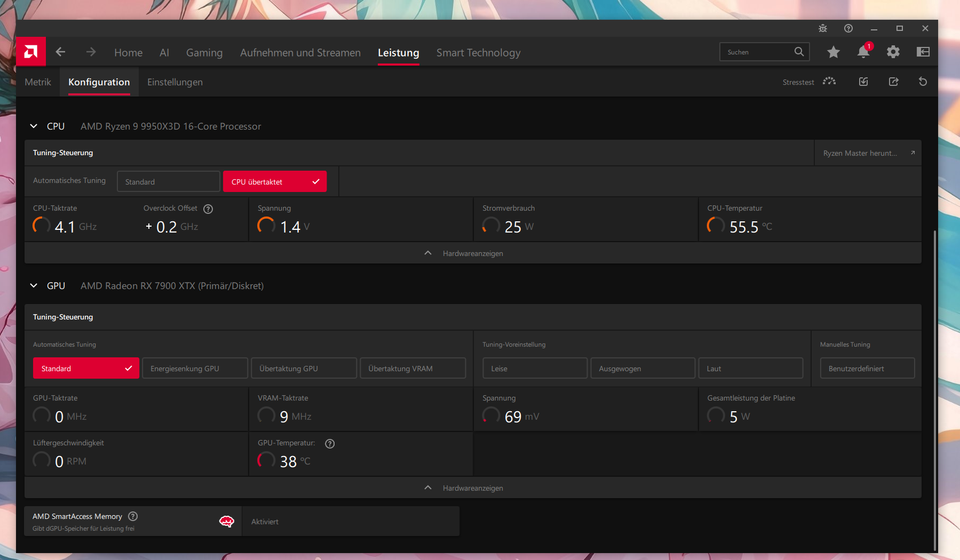Click the CPU-Temperatur 55.5 °C reading

pos(740,227)
